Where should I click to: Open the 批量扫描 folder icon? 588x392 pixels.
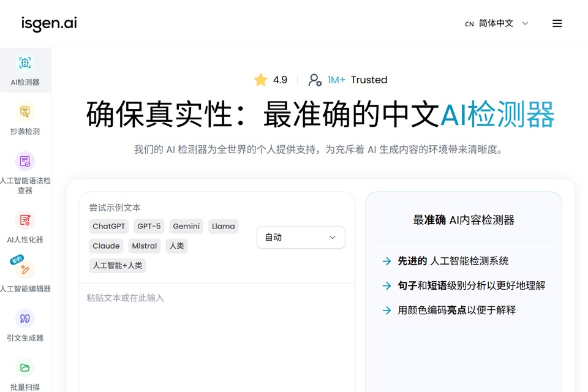pyautogui.click(x=24, y=367)
